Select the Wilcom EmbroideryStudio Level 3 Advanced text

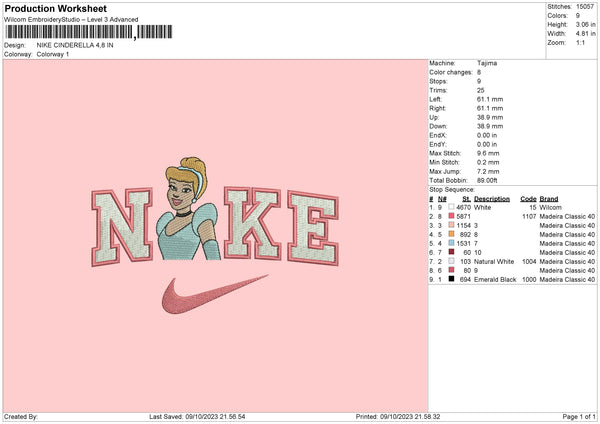point(71,20)
